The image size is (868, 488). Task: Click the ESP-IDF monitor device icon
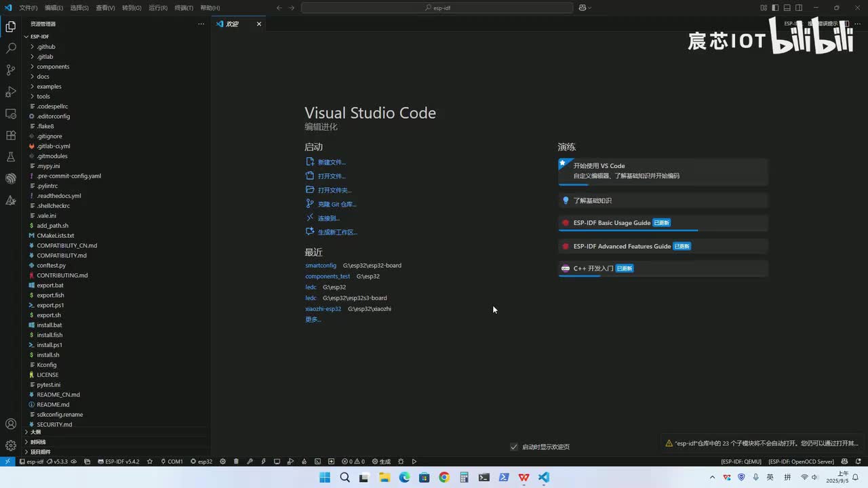(x=277, y=462)
